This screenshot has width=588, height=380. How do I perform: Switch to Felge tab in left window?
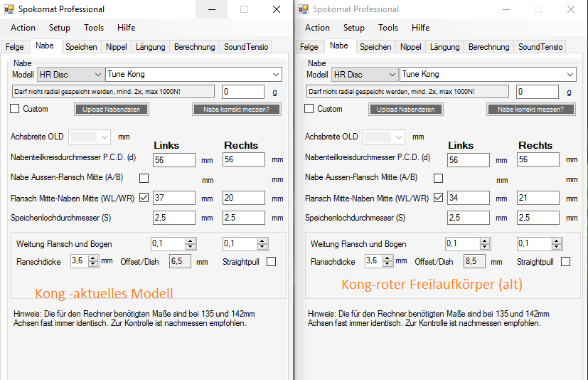[15, 47]
